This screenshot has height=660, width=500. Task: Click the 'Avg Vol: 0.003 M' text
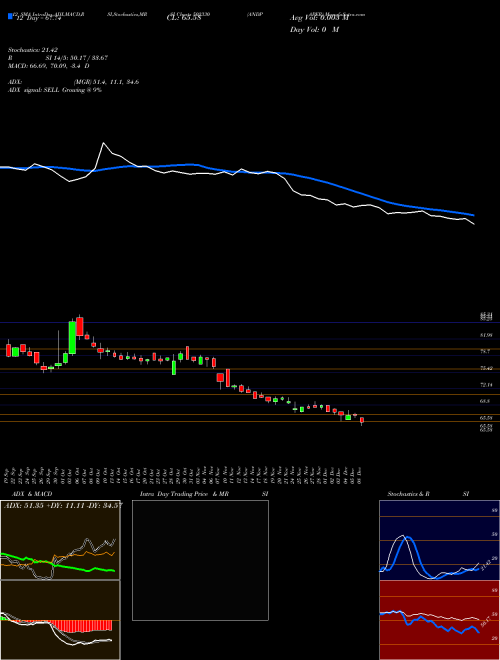[320, 18]
